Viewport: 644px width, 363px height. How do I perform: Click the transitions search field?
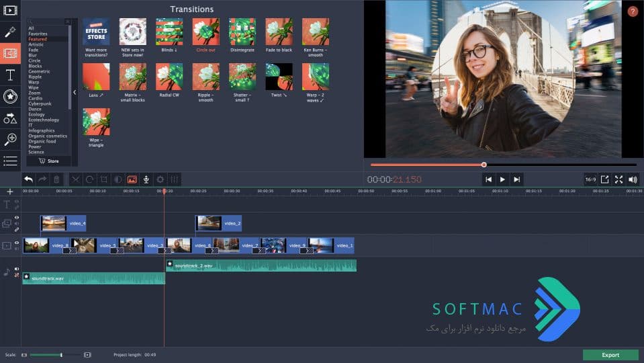pos(48,22)
